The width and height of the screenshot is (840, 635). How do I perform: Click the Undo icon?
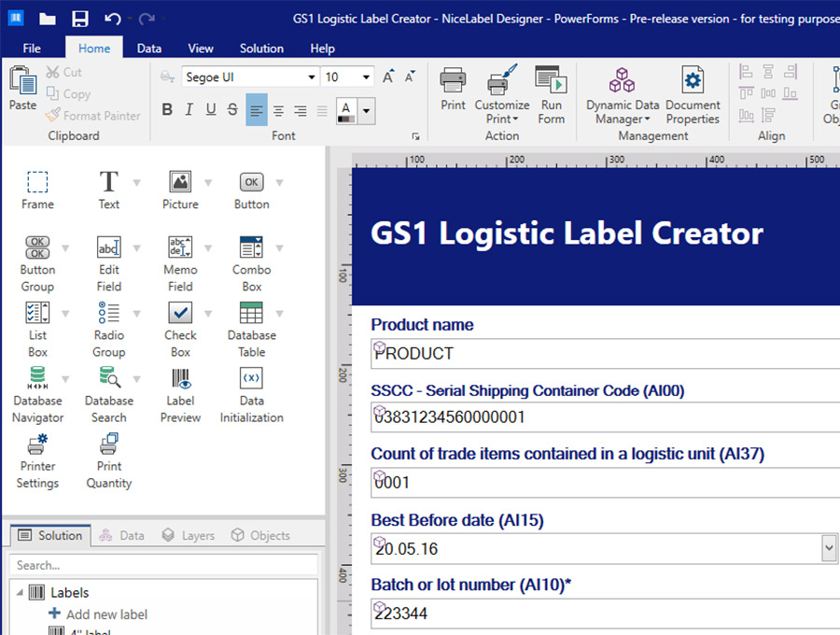113,19
